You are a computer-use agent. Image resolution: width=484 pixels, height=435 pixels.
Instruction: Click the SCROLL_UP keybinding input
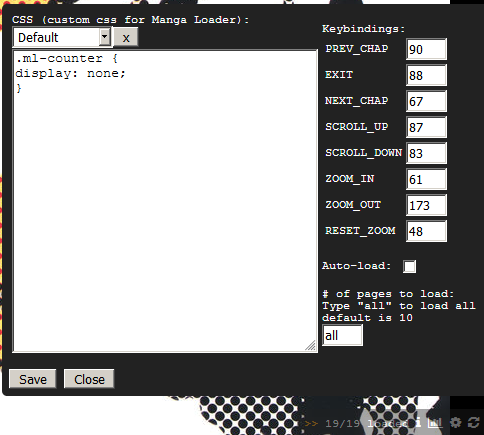point(426,127)
